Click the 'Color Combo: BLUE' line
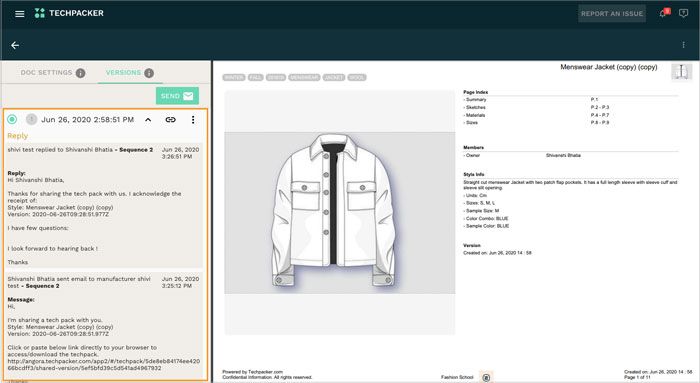Screen dimensions: 700x383 486,218
